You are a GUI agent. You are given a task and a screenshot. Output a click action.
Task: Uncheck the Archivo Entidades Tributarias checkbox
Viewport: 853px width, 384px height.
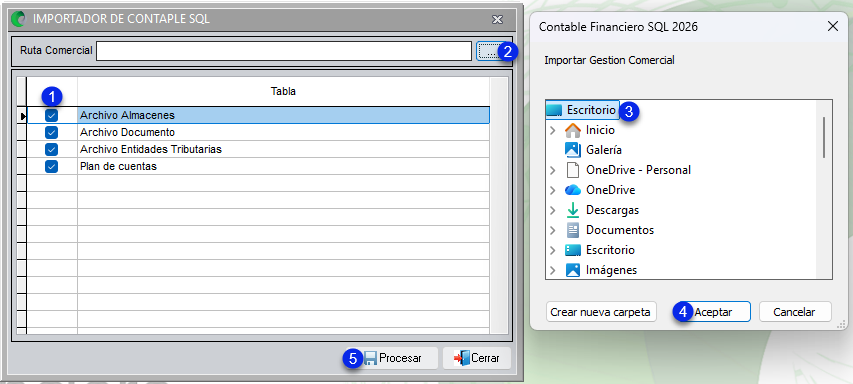52,149
